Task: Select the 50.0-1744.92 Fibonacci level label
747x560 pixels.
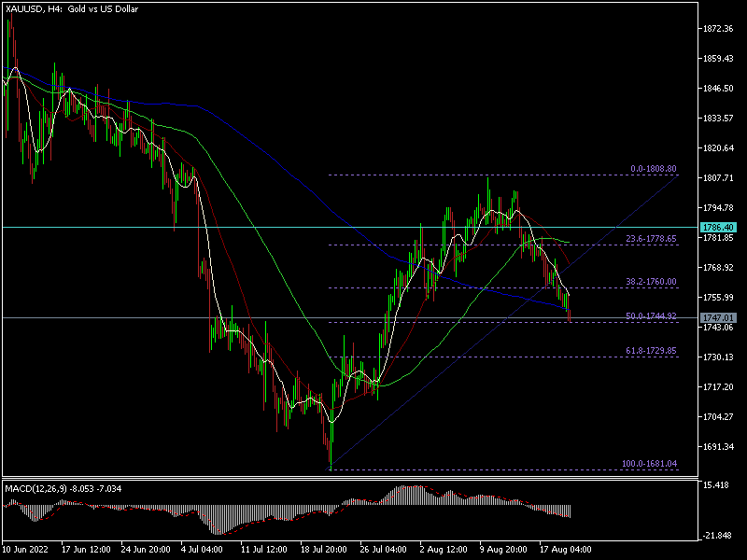Action: [x=651, y=315]
